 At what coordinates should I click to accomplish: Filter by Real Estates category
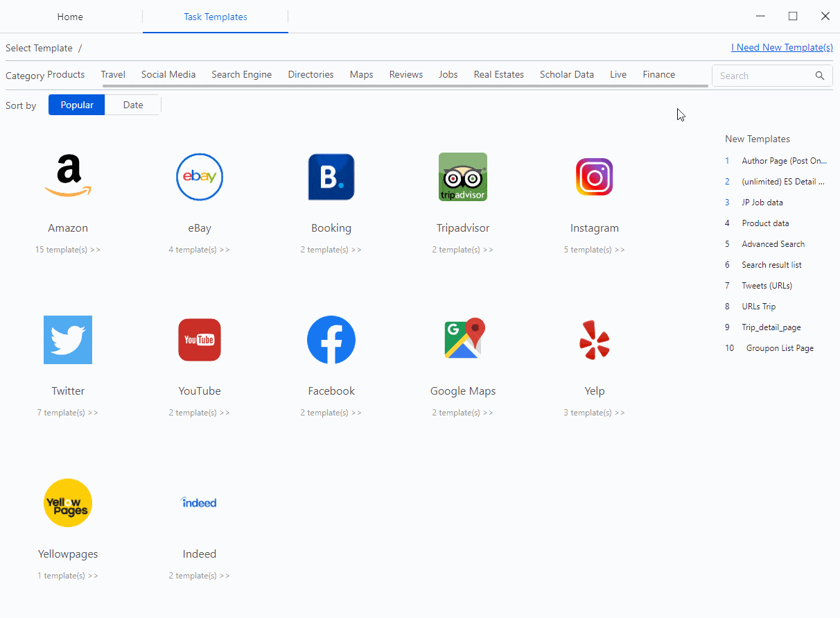[499, 74]
